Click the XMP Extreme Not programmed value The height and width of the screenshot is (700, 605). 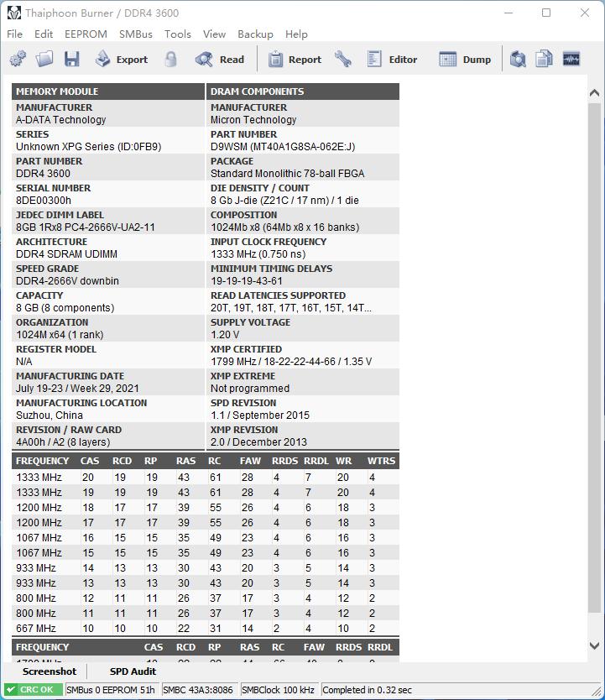pos(250,389)
